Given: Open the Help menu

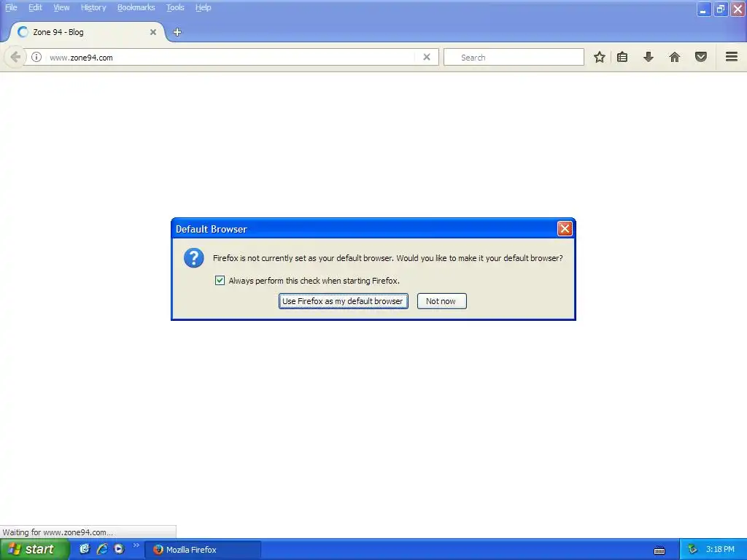Looking at the screenshot, I should 203,7.
